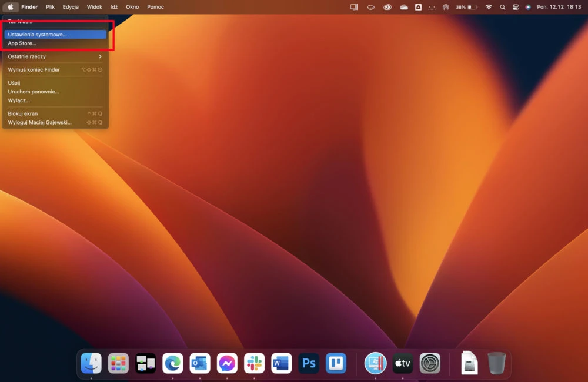Open the Wi-Fi menu in the menu bar
This screenshot has width=588, height=382.
tap(489, 6)
